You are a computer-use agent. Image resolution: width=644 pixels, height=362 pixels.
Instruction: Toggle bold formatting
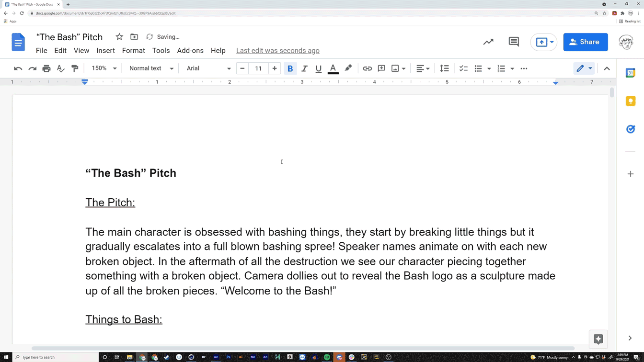290,68
